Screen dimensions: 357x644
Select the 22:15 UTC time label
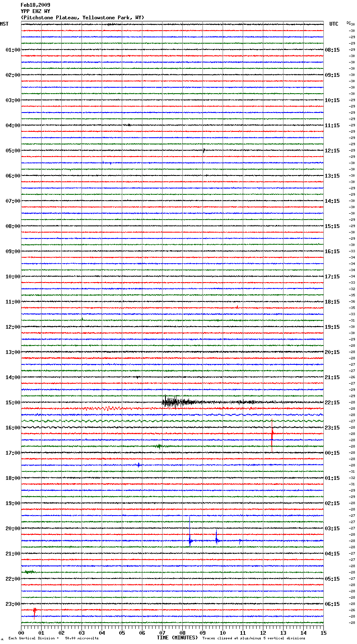[x=332, y=403]
